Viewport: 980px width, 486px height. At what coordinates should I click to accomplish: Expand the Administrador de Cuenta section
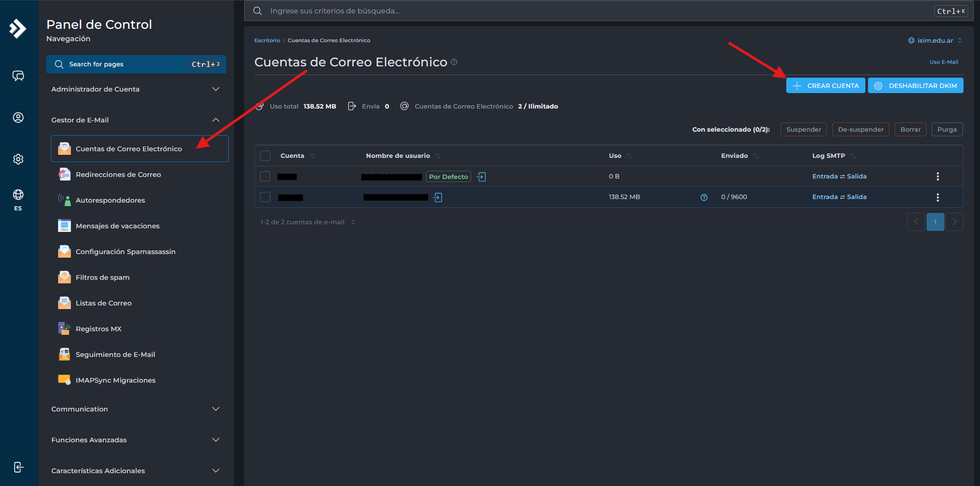coord(136,89)
